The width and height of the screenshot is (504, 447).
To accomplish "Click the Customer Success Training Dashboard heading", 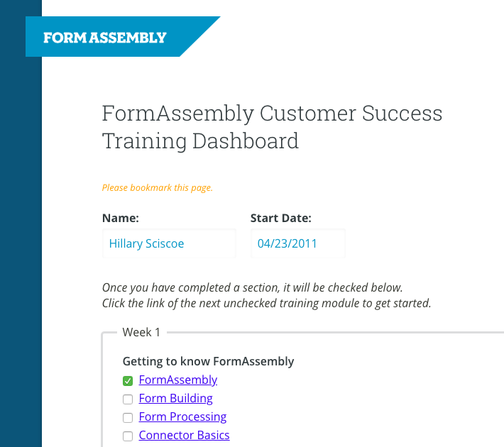I will click(x=272, y=127).
